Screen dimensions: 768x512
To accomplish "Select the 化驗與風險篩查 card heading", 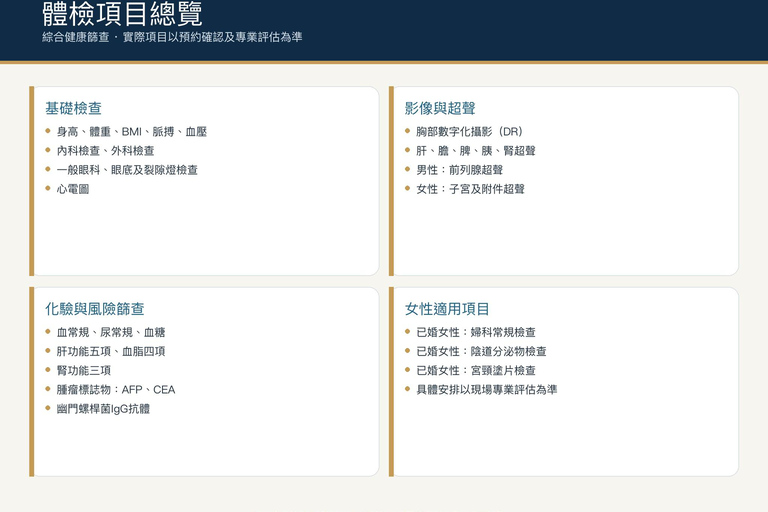I will pos(95,309).
